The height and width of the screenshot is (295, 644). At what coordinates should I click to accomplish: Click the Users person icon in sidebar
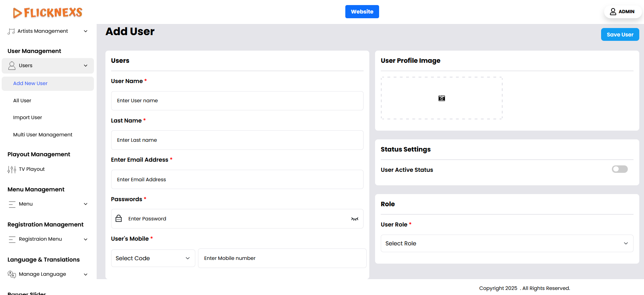pyautogui.click(x=12, y=66)
